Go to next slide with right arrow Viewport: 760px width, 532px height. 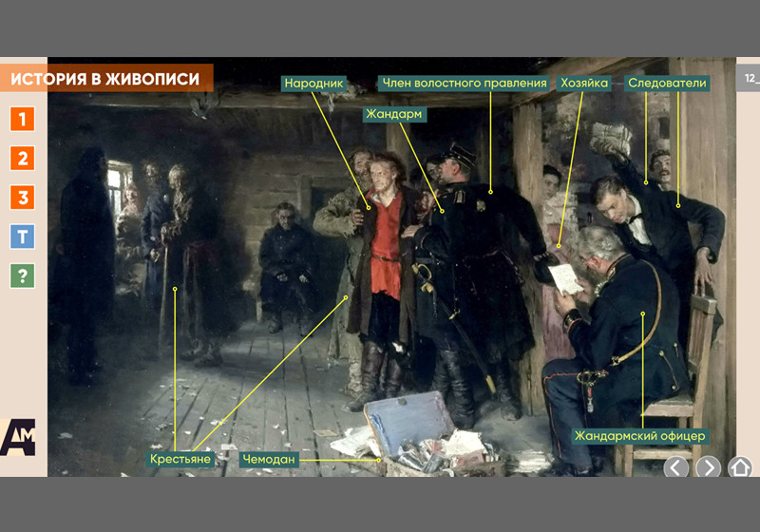point(708,467)
